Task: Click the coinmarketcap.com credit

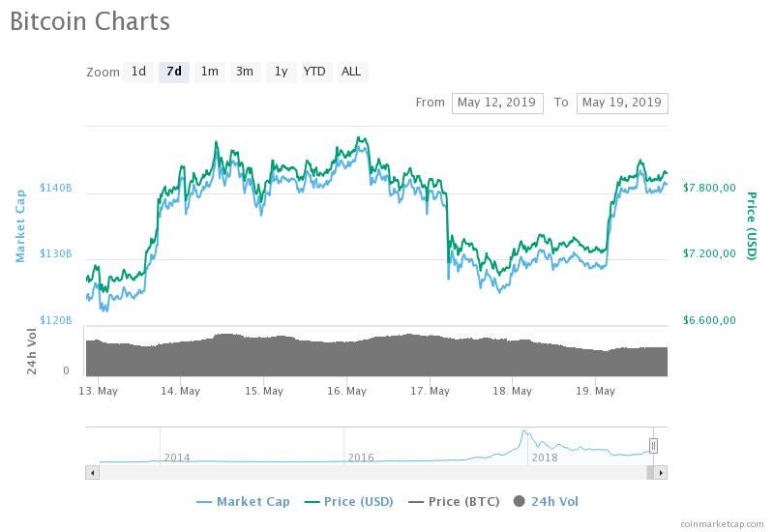Action: click(722, 524)
